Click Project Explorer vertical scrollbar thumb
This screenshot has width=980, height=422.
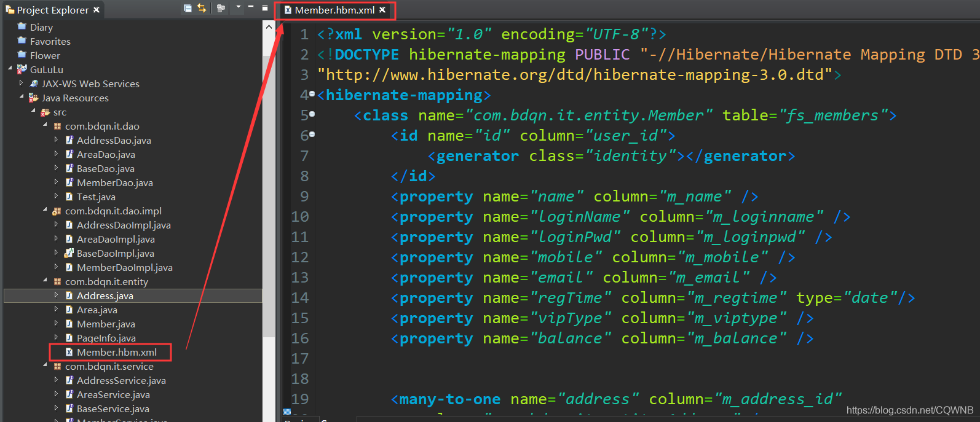point(269,197)
